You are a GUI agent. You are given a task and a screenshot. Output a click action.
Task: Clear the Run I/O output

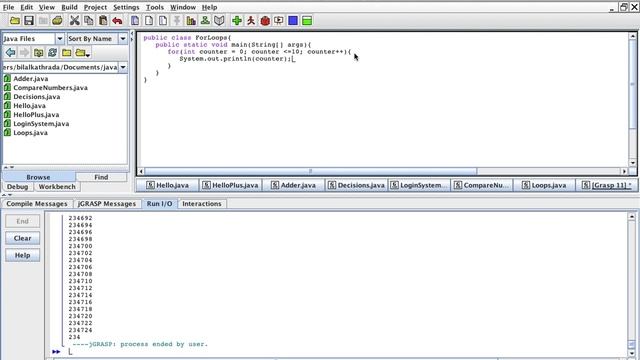(22, 238)
